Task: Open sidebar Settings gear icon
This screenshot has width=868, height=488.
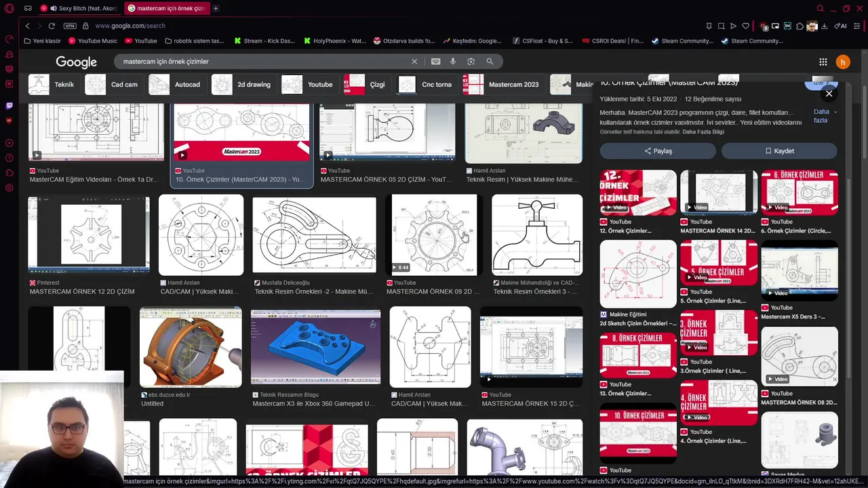Action: pos(9,188)
